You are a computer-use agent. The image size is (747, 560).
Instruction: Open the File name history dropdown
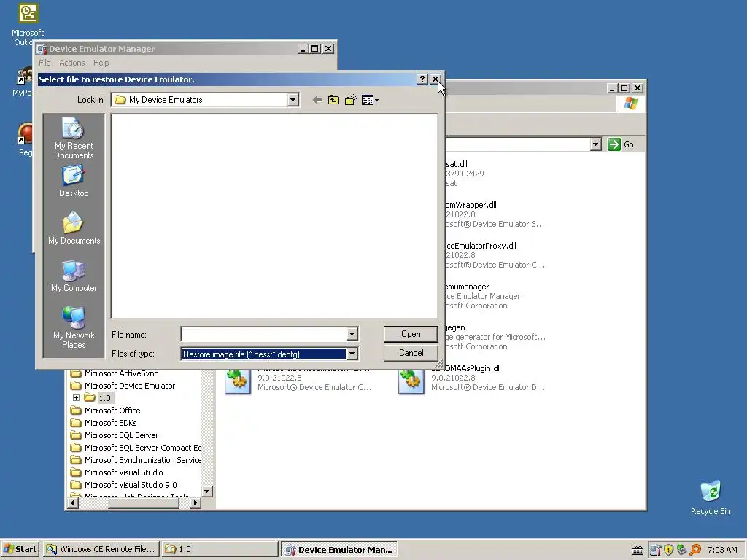352,334
